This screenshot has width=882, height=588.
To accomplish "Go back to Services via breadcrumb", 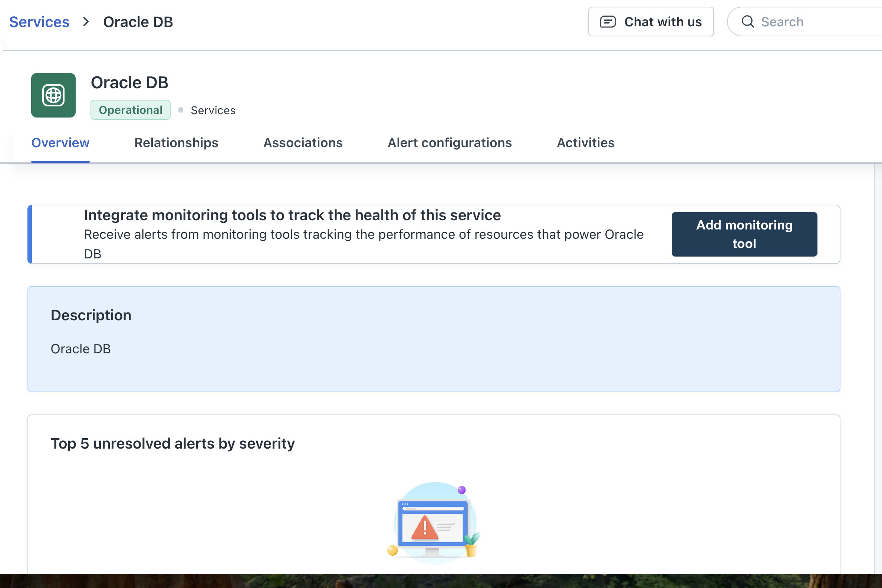I will click(39, 22).
